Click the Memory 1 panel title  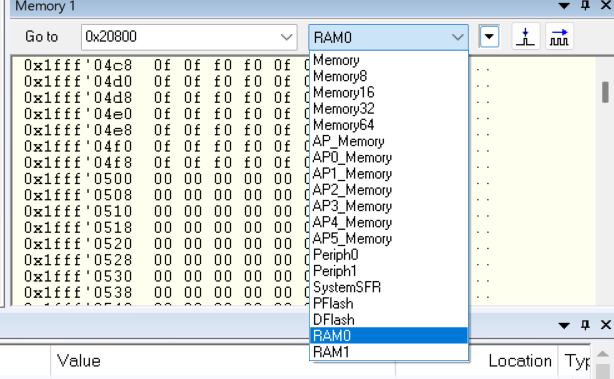click(x=45, y=6)
